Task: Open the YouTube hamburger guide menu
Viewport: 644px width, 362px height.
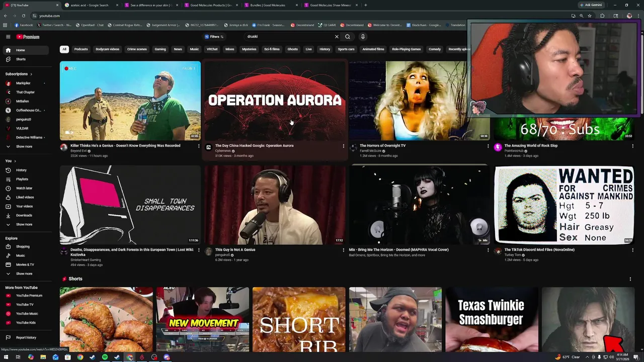Action: pyautogui.click(x=8, y=37)
